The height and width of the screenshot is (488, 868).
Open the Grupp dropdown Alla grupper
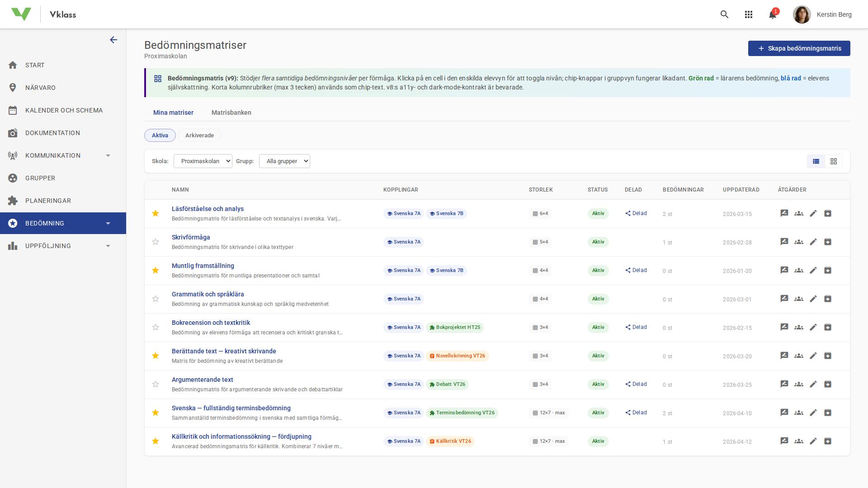tap(284, 161)
